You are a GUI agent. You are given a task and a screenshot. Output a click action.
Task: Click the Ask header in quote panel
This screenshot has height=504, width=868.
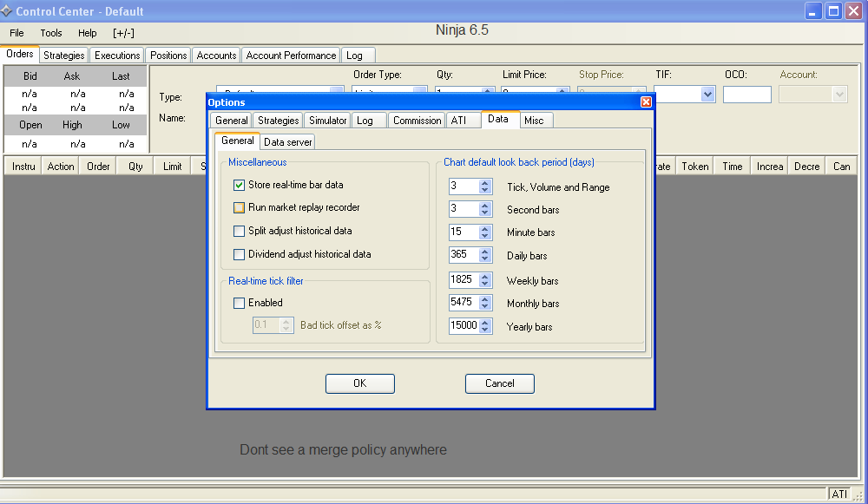(72, 76)
